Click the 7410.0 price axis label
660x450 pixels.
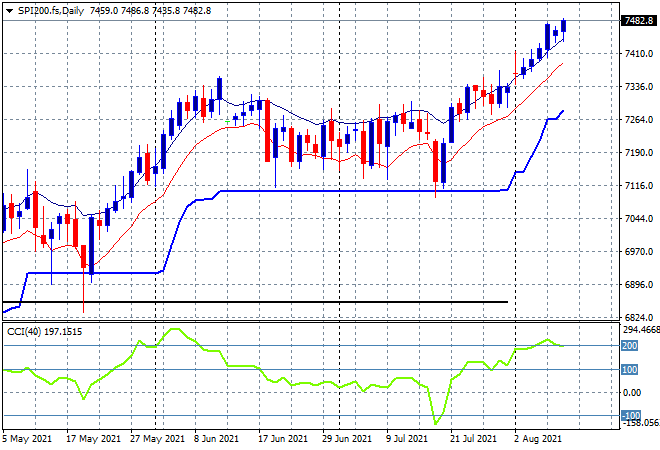coord(639,53)
